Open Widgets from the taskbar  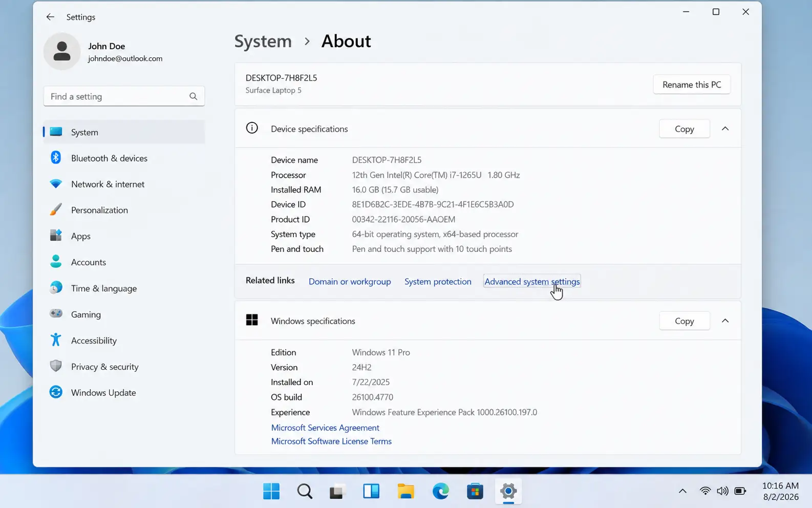[x=371, y=491]
